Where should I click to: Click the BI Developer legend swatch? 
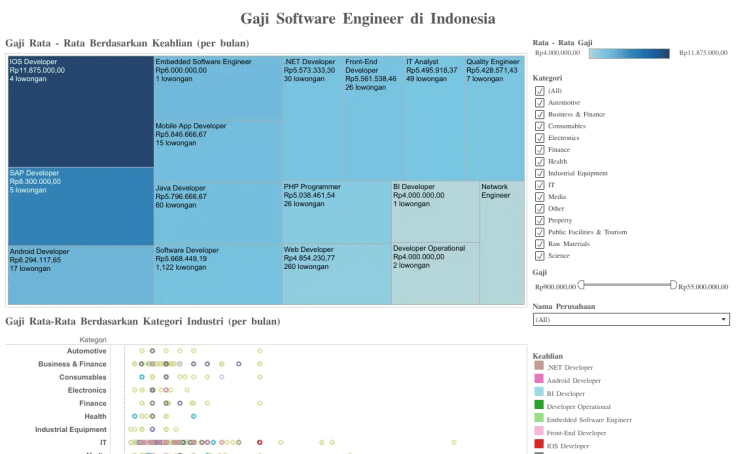pos(539,392)
